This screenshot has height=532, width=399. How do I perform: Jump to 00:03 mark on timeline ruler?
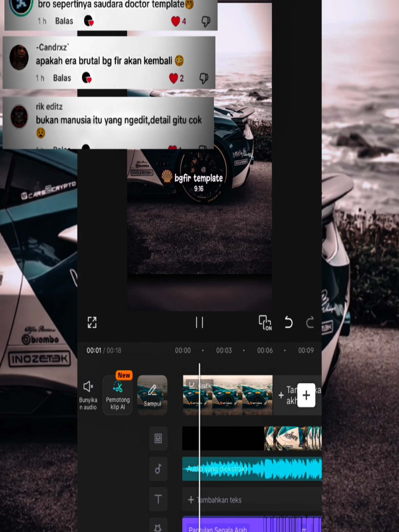click(x=224, y=351)
